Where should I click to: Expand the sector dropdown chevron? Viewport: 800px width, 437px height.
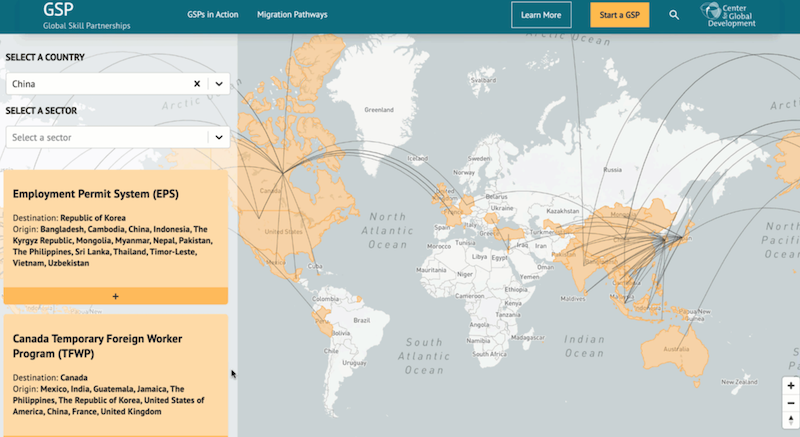219,137
